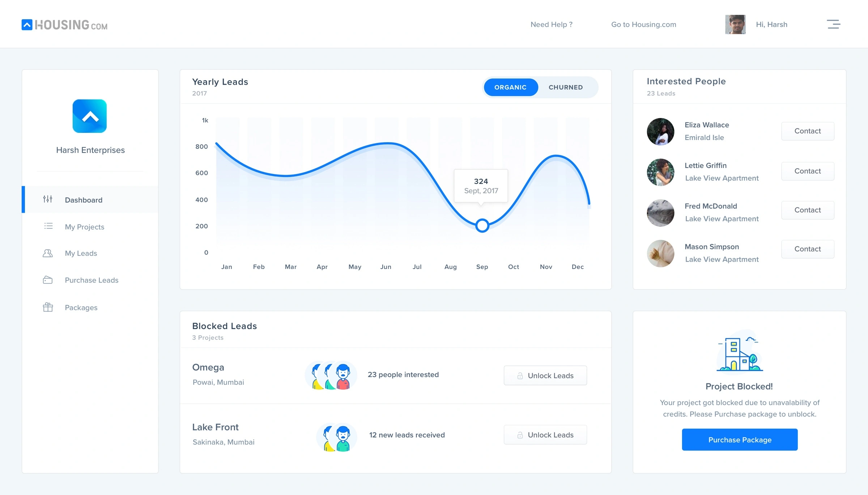
Task: Contact Eliza Wallace about Emerald Isle
Action: tap(807, 131)
